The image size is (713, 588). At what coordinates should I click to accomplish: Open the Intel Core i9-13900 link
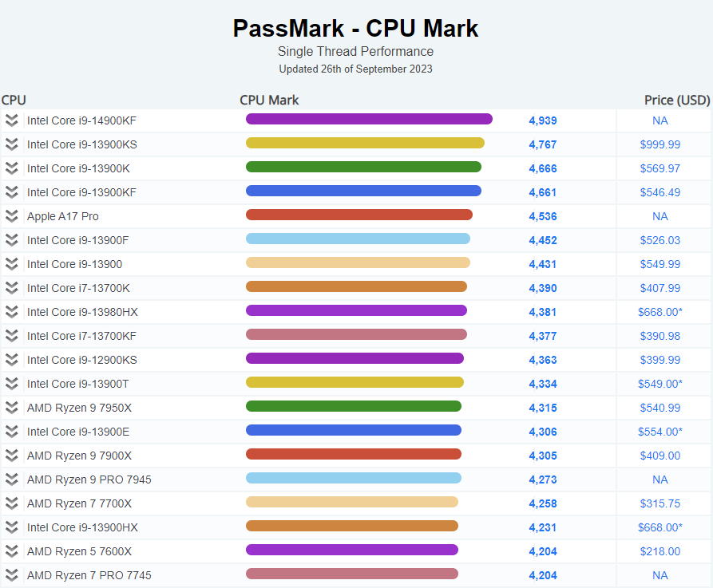click(x=74, y=264)
